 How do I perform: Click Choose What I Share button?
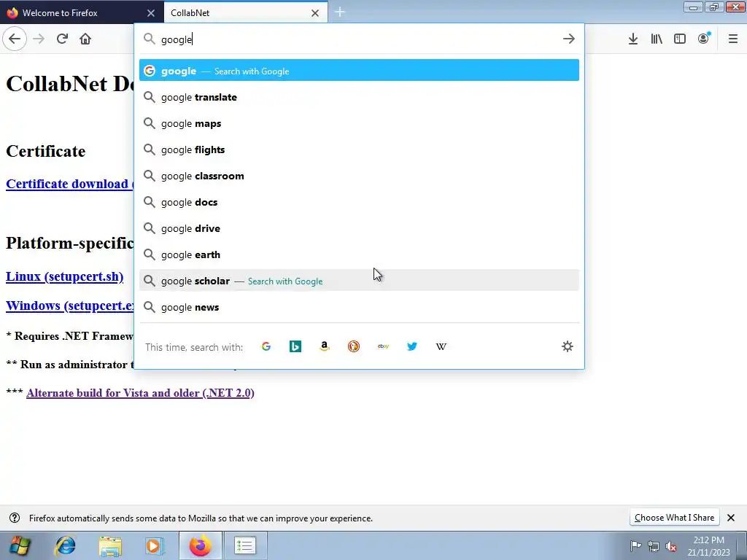(x=674, y=518)
